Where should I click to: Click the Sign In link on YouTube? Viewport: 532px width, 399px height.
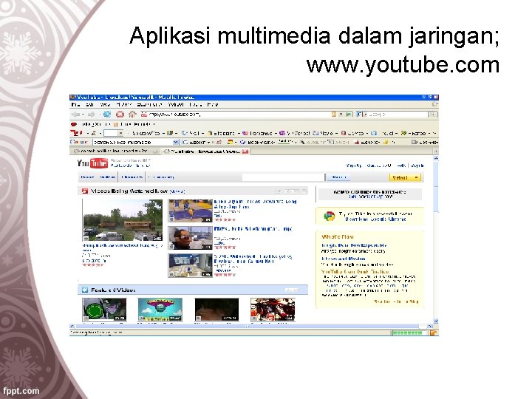(417, 166)
